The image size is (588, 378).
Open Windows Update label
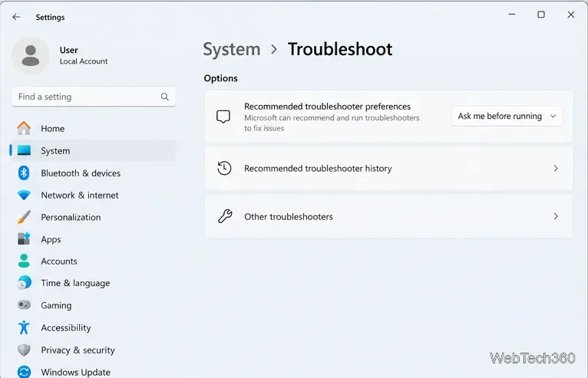76,372
